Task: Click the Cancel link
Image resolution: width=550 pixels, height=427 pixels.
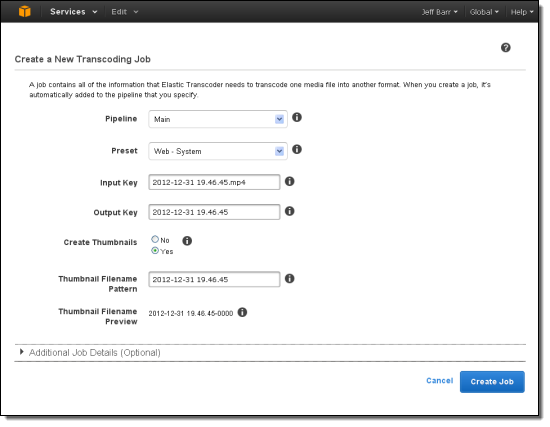Action: click(x=440, y=381)
